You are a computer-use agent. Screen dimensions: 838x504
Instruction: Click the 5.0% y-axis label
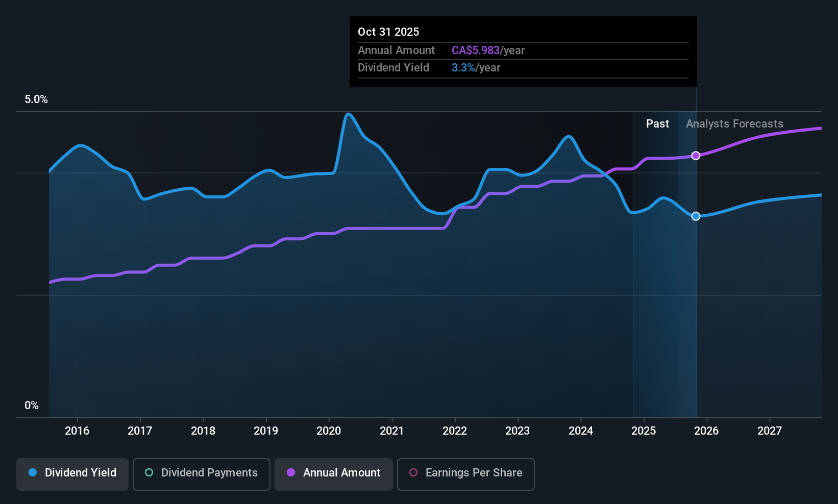click(x=36, y=99)
